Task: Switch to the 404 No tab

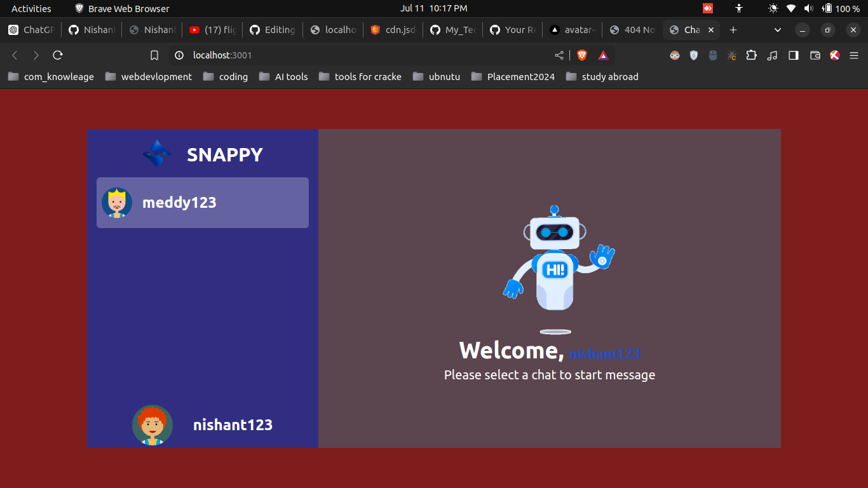Action: (x=632, y=30)
